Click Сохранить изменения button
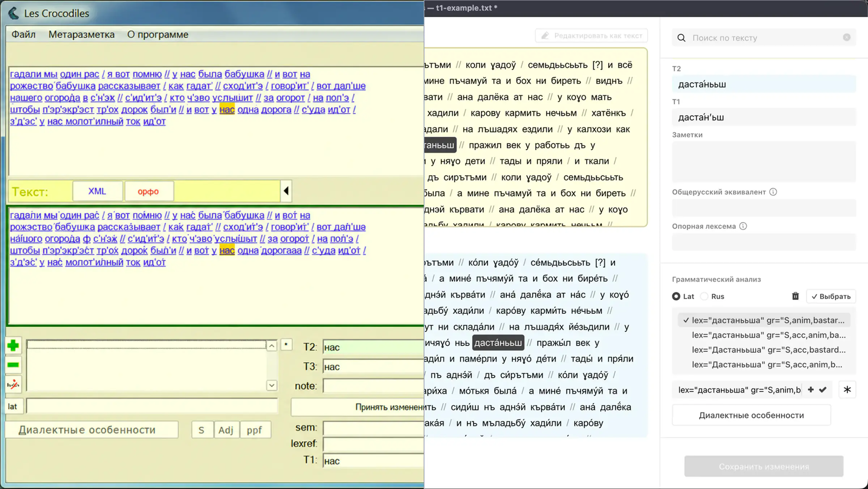The image size is (868, 489). (764, 467)
